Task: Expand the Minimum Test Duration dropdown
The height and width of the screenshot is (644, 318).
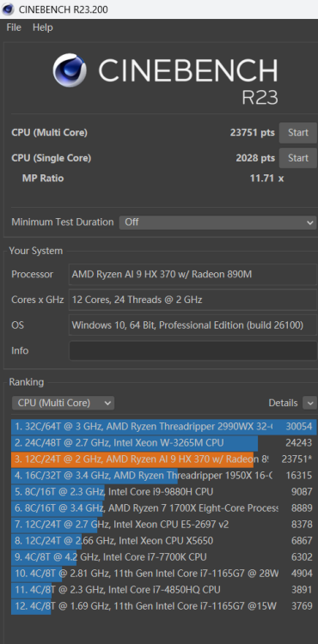Action: click(x=217, y=222)
